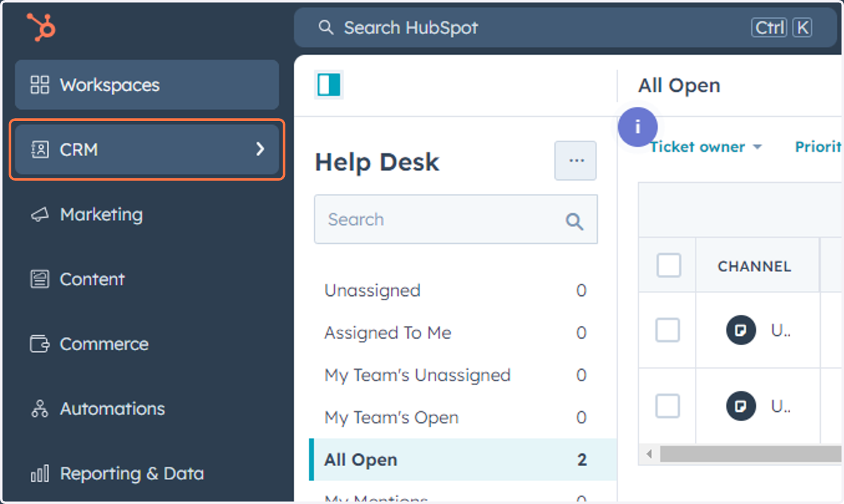Click the Marketing megaphone icon

click(x=40, y=214)
